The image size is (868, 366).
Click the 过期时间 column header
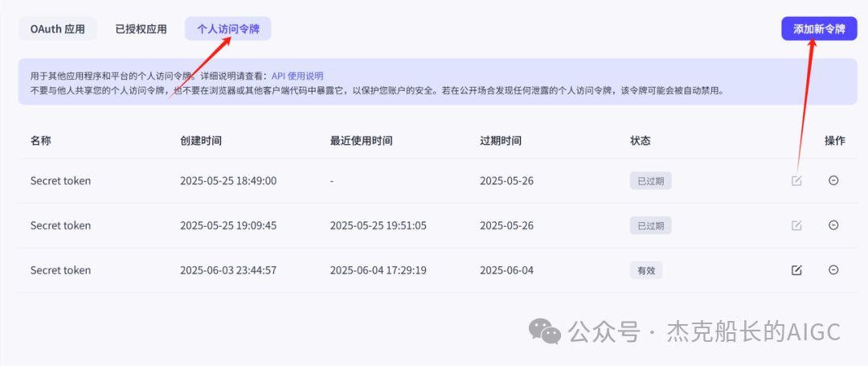click(501, 141)
